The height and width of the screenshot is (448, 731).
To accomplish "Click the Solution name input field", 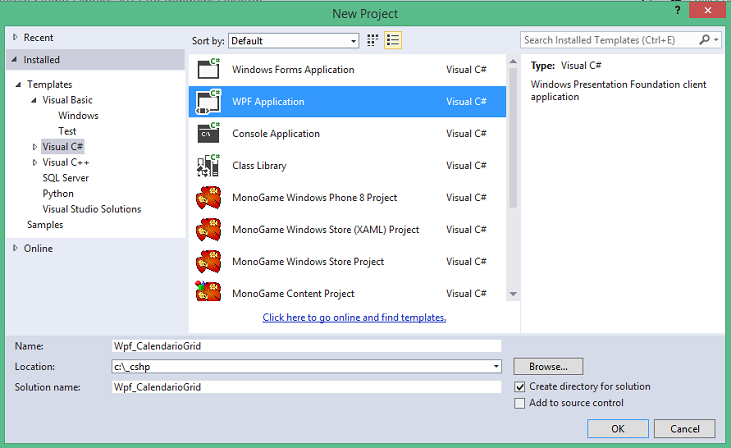I will click(306, 387).
